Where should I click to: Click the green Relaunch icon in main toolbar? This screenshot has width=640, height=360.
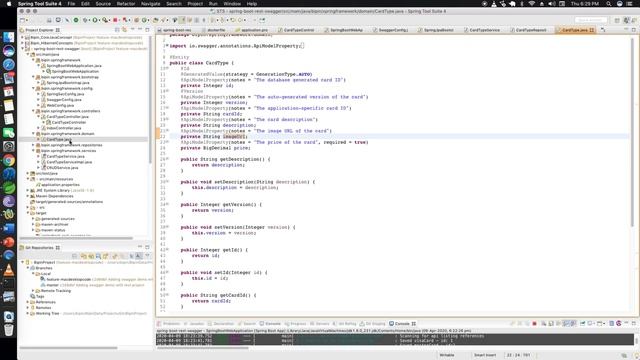pos(76,20)
